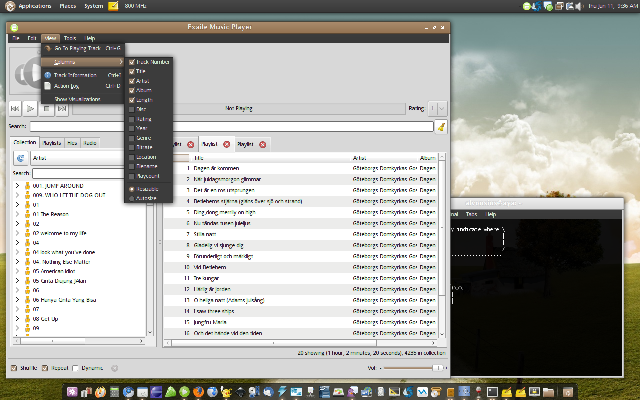Viewport: 640px width, 400px height.
Task: Click the Ubuntu logo in top panel
Action: pyautogui.click(x=10, y=6)
